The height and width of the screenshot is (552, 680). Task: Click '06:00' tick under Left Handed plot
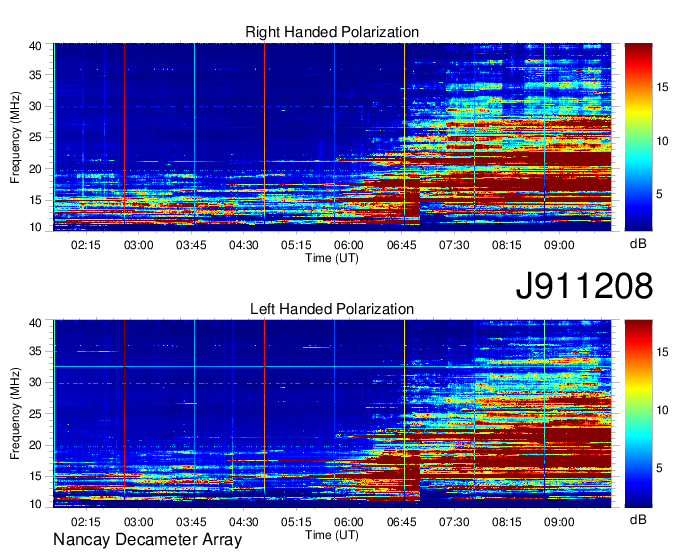coord(349,522)
